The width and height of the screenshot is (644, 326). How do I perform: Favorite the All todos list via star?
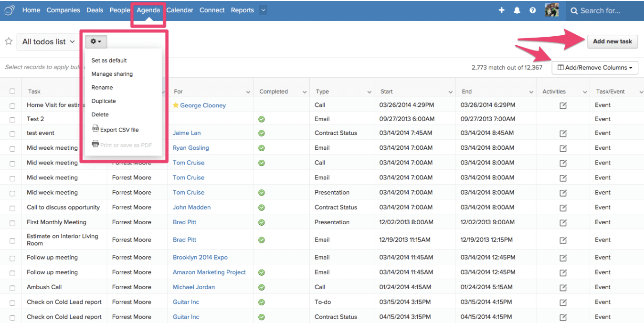pyautogui.click(x=8, y=41)
